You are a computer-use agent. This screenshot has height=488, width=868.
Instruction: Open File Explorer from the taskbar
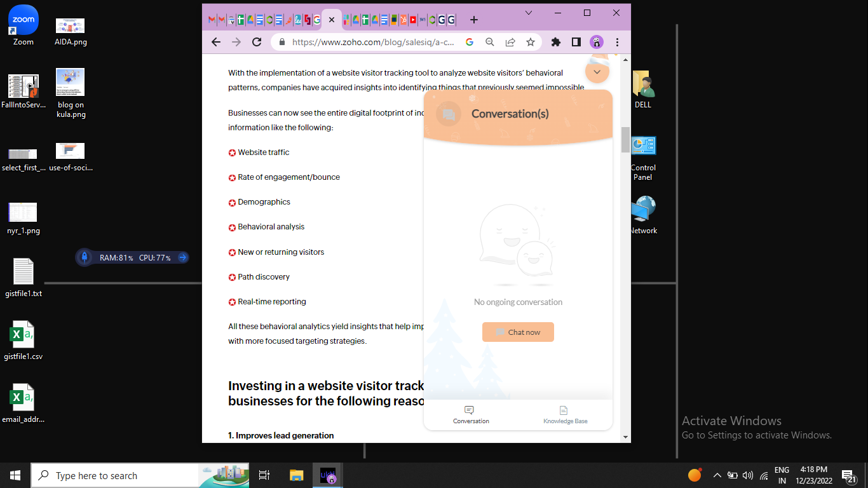point(297,475)
